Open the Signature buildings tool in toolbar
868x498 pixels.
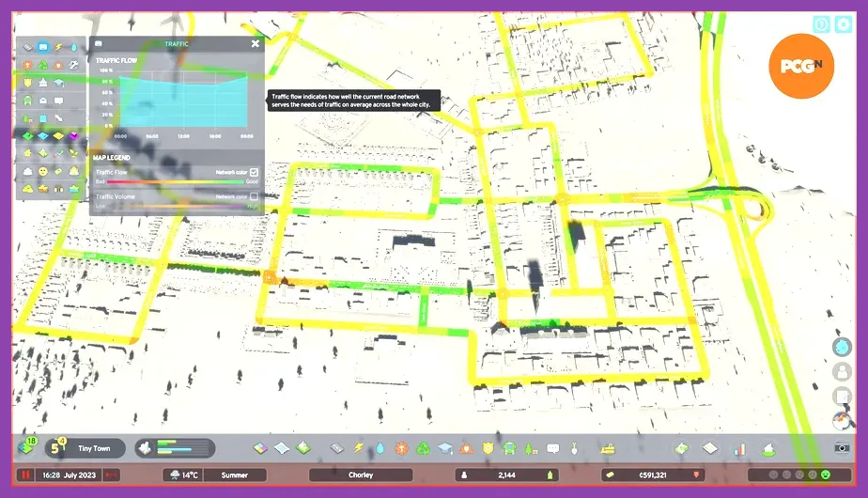[x=303, y=447]
